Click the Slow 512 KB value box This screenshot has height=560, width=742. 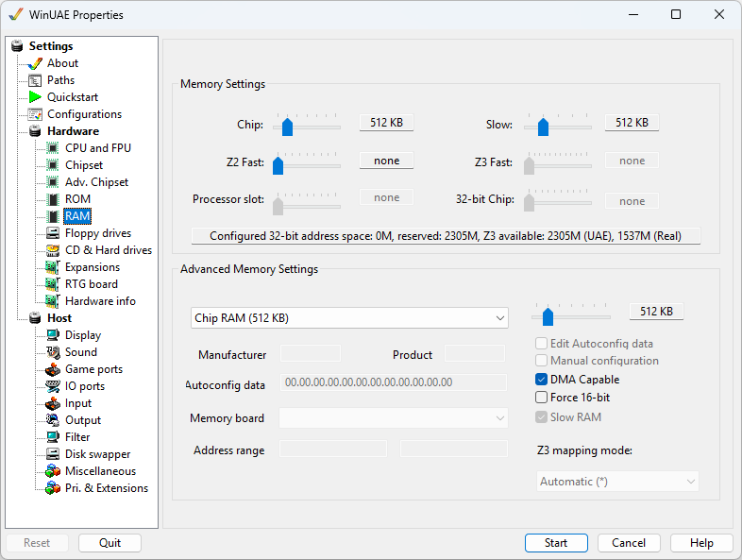click(x=632, y=123)
